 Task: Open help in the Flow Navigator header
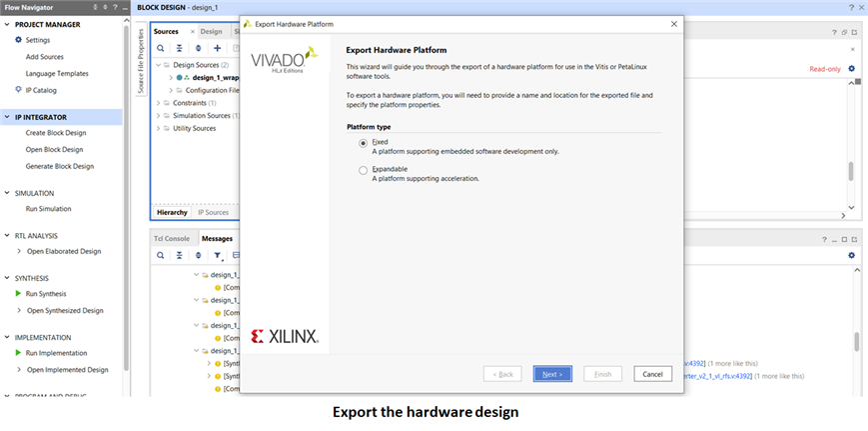115,7
